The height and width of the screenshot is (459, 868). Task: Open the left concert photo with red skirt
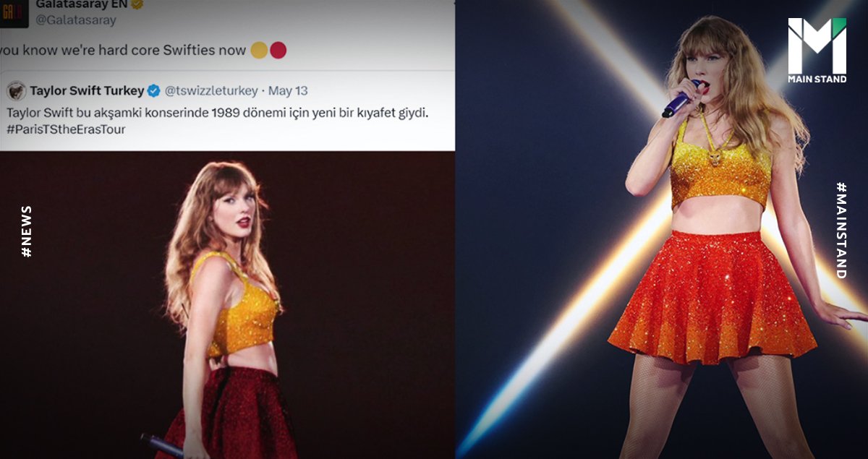pyautogui.click(x=227, y=304)
